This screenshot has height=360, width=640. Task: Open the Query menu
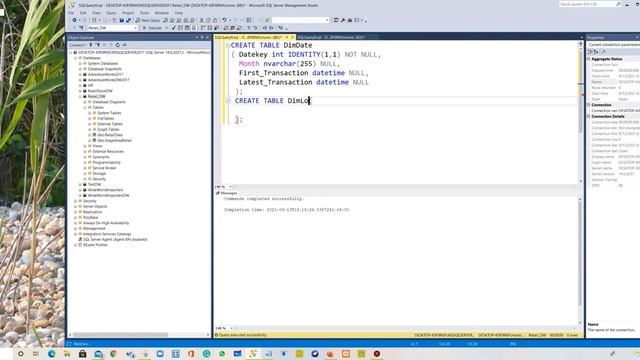(111, 13)
